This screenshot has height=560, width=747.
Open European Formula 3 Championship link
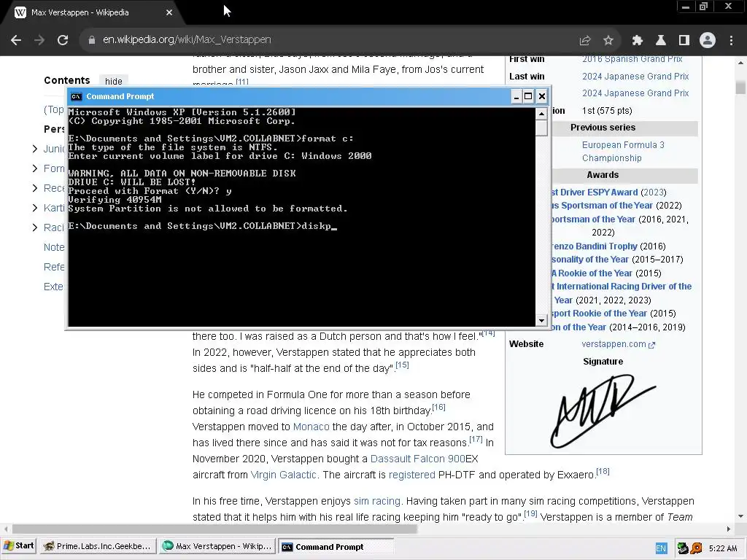tap(623, 152)
